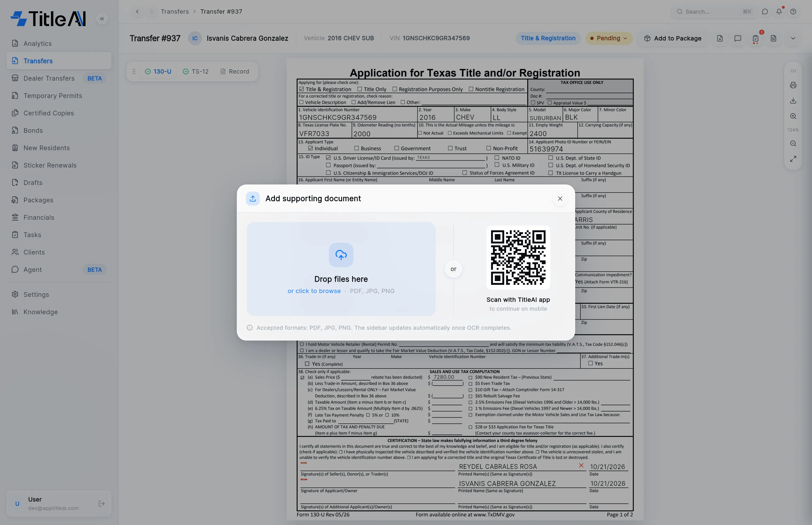Viewport: 812px width, 525px height.
Task: Click the TitleAI app QR code
Action: [518, 257]
